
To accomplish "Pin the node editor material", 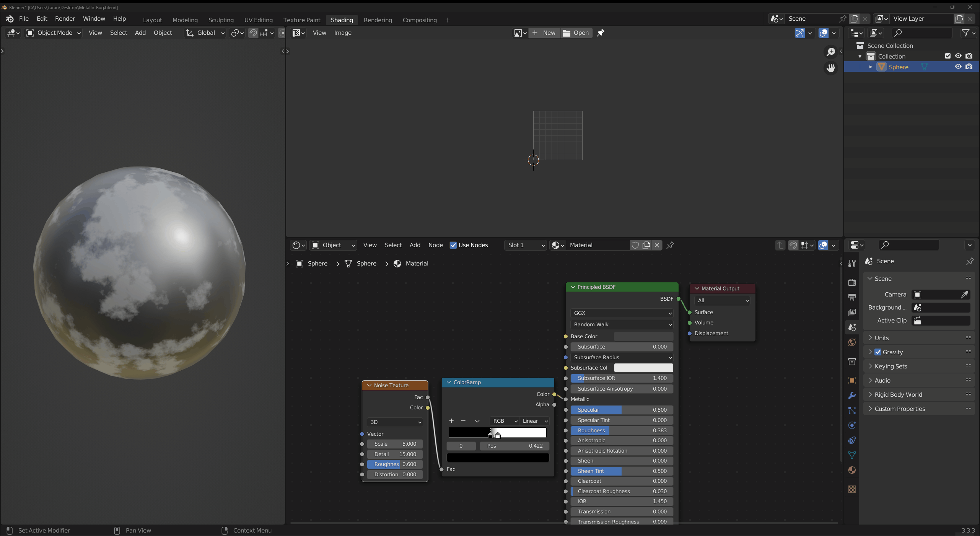I will 670,245.
